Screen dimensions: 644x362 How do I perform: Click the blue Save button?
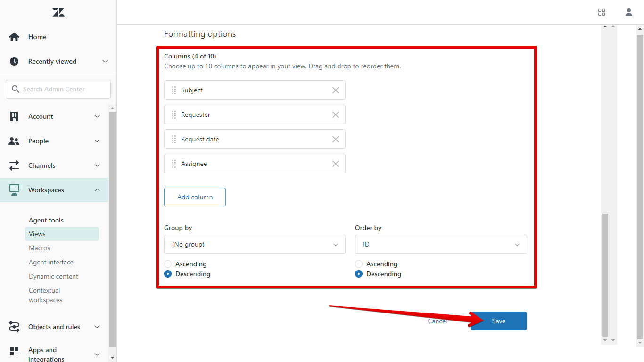click(498, 321)
